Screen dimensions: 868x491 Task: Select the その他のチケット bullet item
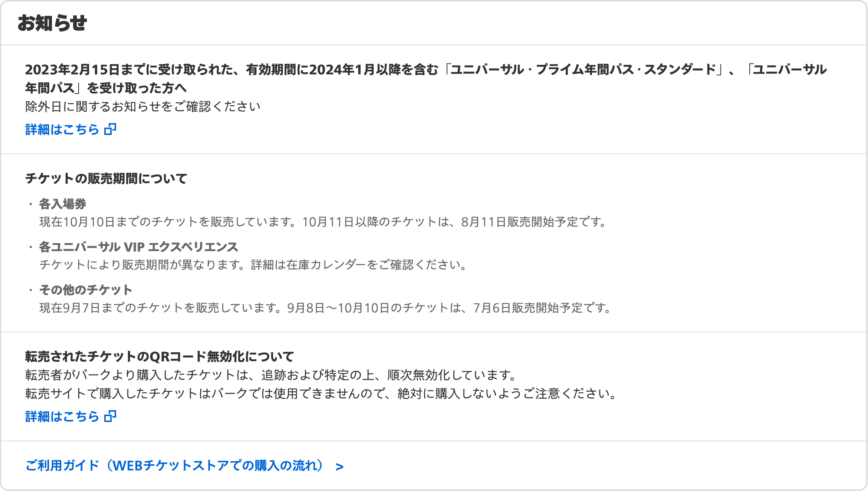click(x=86, y=290)
